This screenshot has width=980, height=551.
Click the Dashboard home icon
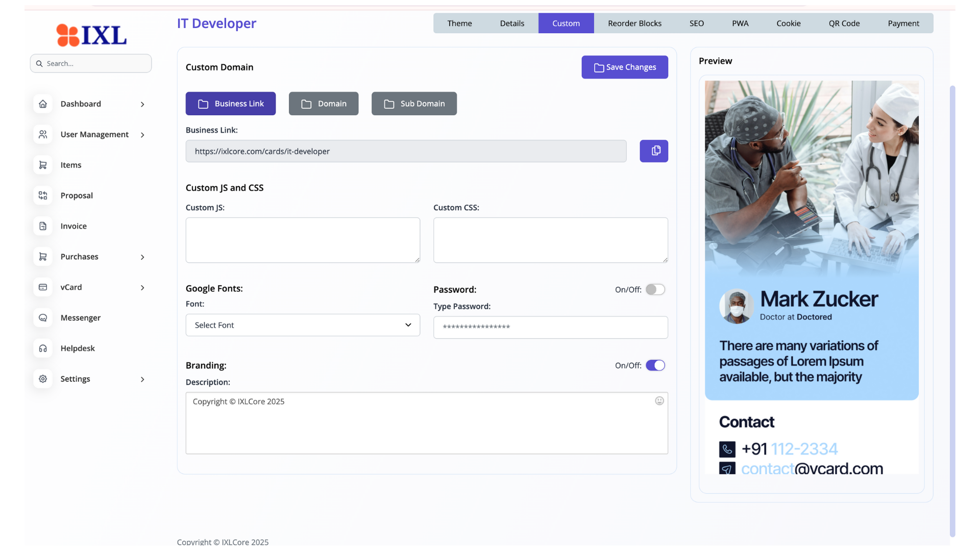[x=43, y=104]
